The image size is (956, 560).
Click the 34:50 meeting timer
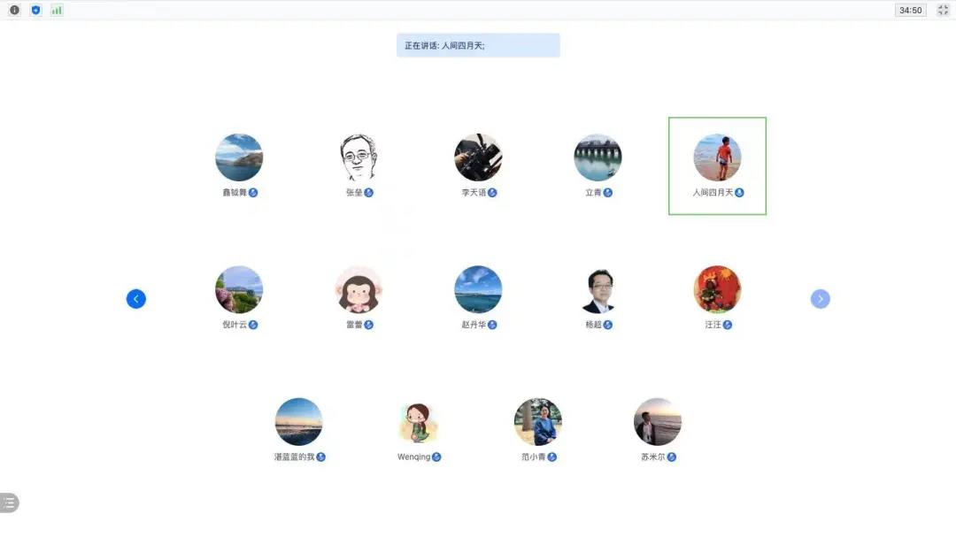tap(910, 11)
